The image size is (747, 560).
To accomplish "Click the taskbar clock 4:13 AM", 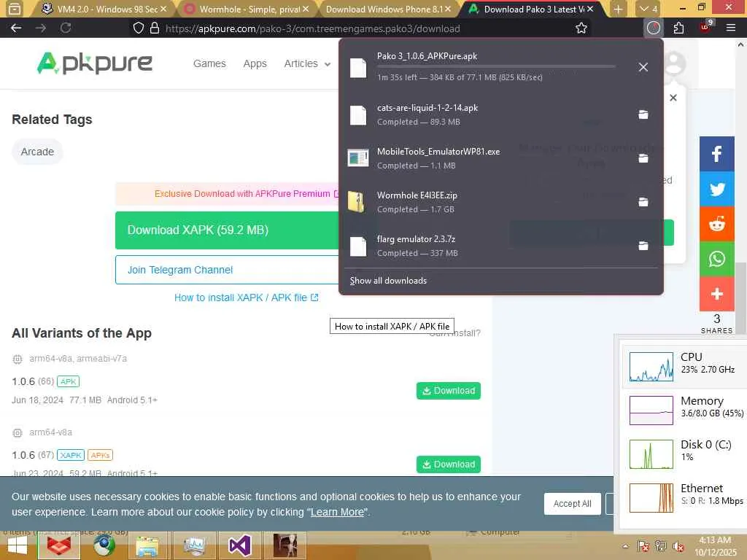I will click(715, 545).
